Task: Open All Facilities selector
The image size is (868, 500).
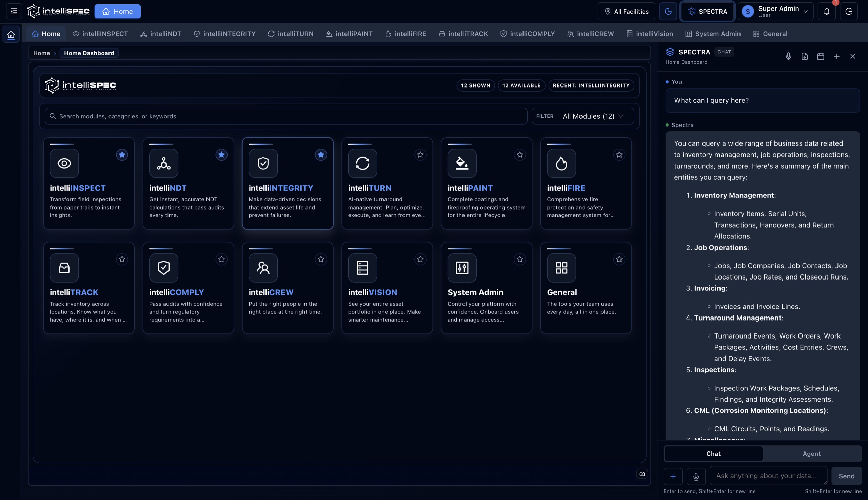Action: (x=626, y=11)
